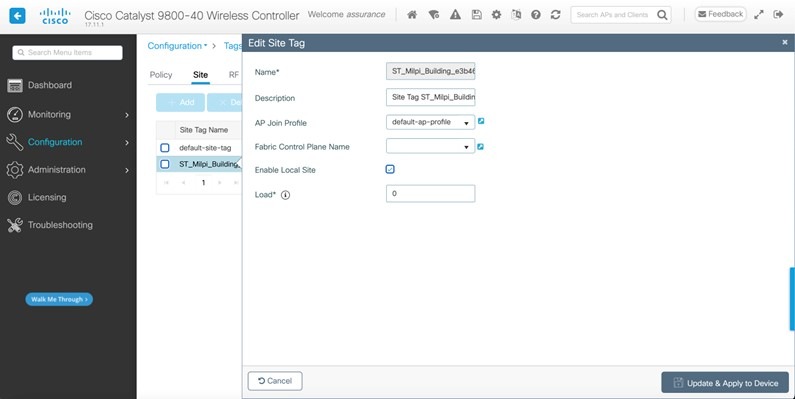
Task: Click the Search Menu Items box
Action: pyautogui.click(x=67, y=52)
